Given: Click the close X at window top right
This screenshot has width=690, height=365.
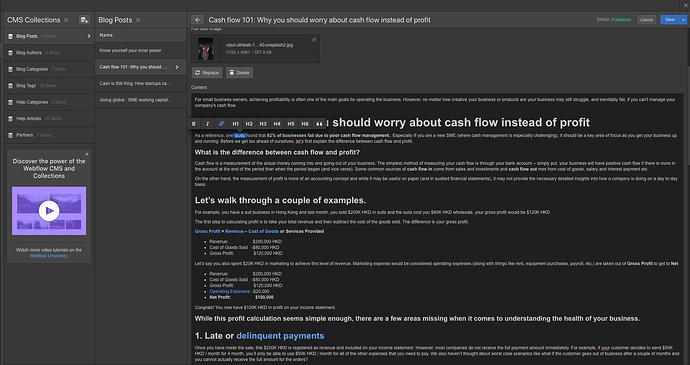Looking at the screenshot, I should (686, 5).
